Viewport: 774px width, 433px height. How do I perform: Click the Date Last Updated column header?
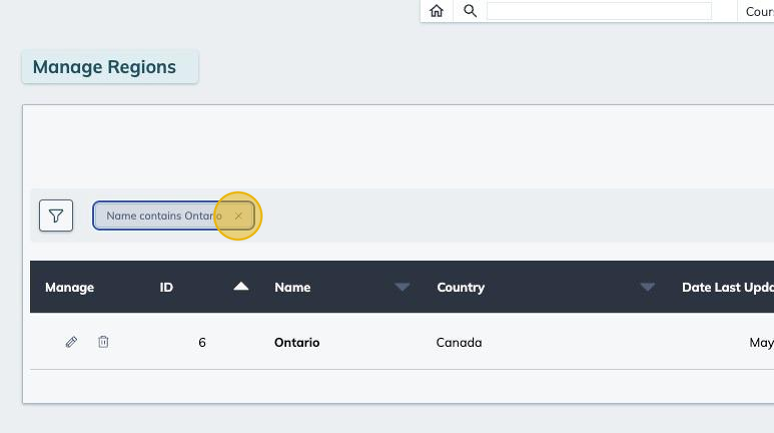728,287
